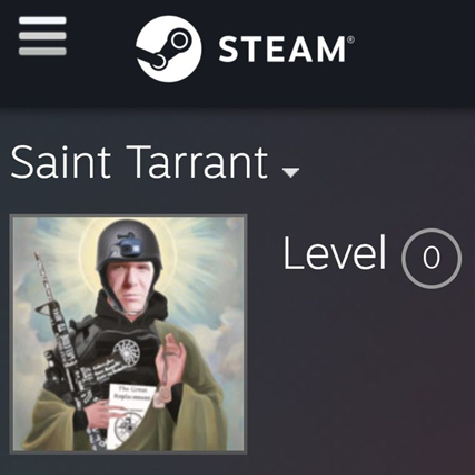Tap the top bar of hamburger icon
475x475 pixels.
(x=43, y=20)
